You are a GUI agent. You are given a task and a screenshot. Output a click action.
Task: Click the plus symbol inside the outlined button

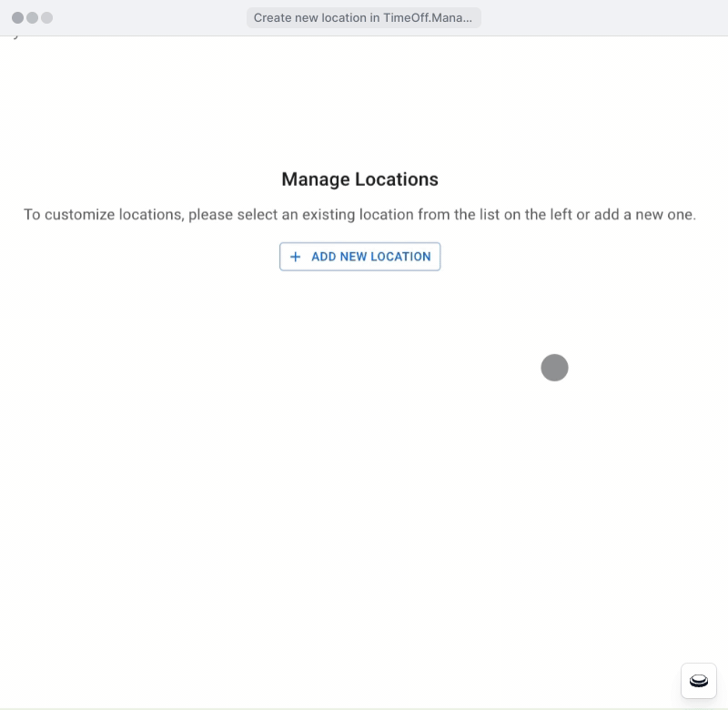(296, 257)
